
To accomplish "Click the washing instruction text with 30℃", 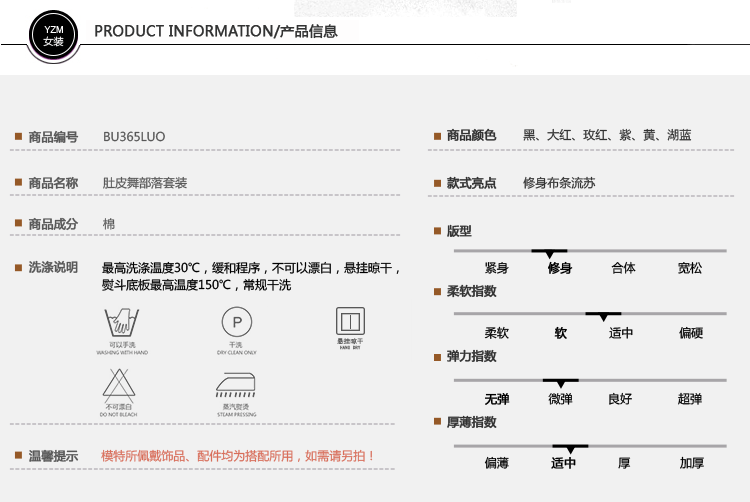I will 251,276.
